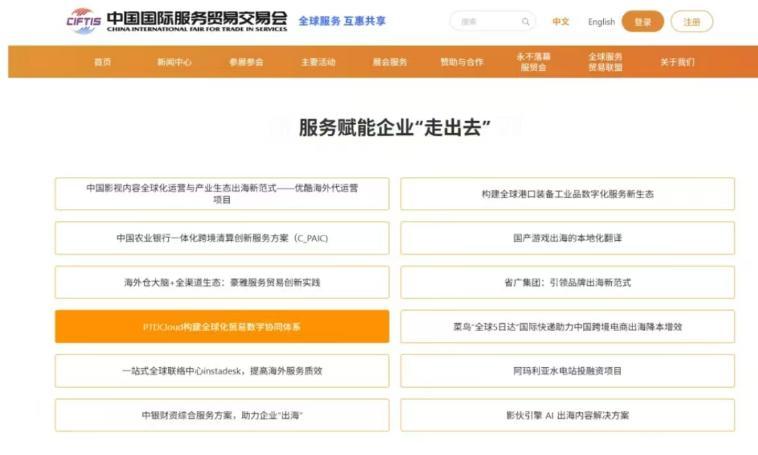758x455 pixels.
Task: Open the 主要活动 menu item
Action: [318, 62]
